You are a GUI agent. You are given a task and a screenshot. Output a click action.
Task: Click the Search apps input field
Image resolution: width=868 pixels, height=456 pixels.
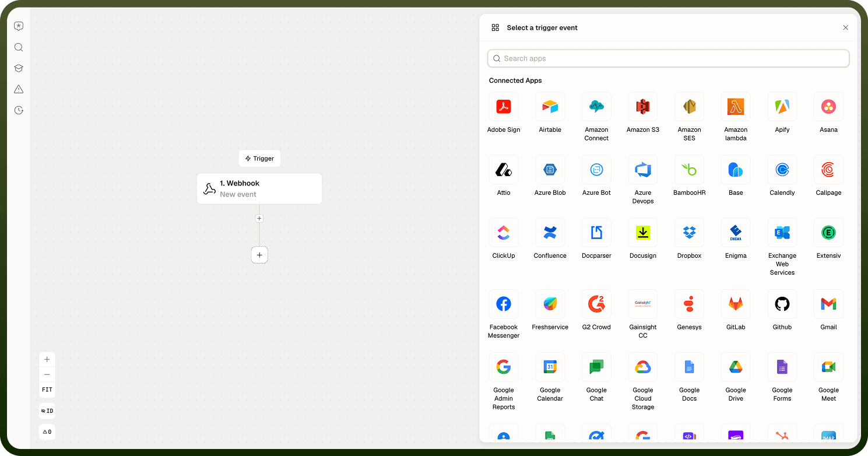coord(668,58)
